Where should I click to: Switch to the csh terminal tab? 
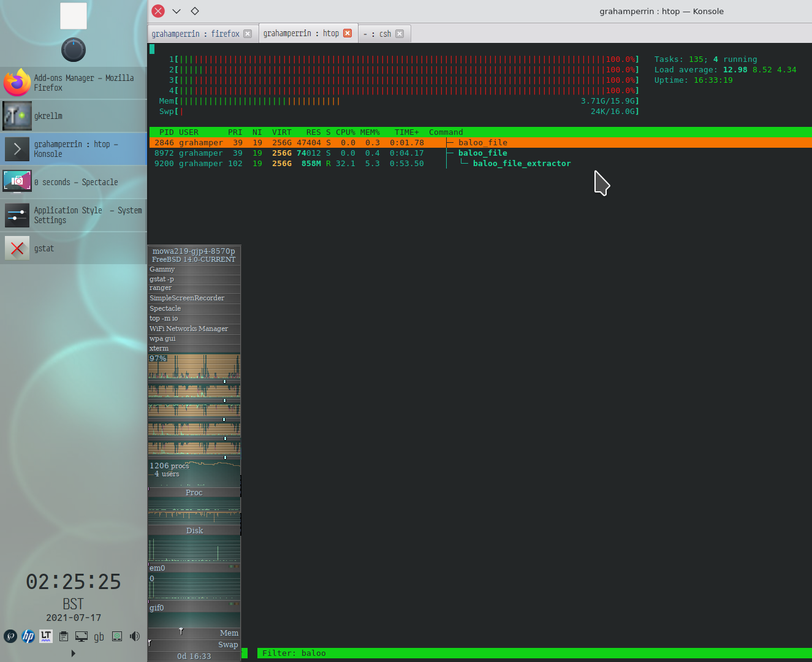click(x=384, y=34)
